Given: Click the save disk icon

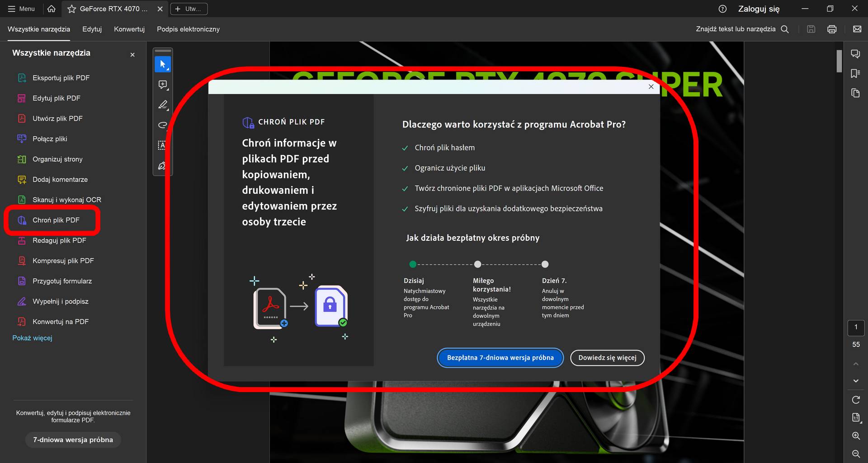Looking at the screenshot, I should point(811,29).
